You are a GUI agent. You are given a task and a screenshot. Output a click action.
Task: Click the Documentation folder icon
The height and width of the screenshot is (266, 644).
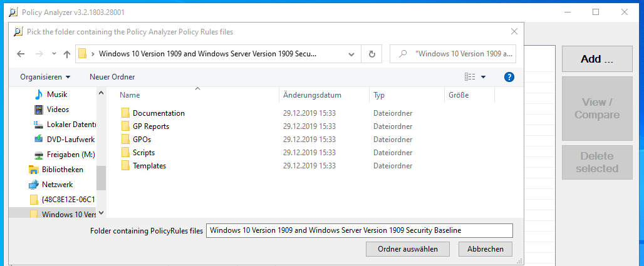tap(125, 113)
